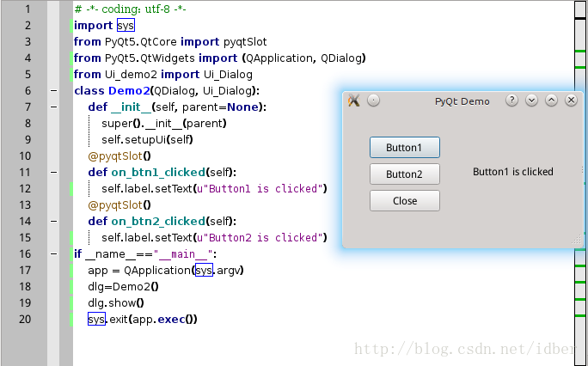Click the highlighted 'sys' on the import line
Viewport: 588px width, 366px height.
[126, 25]
